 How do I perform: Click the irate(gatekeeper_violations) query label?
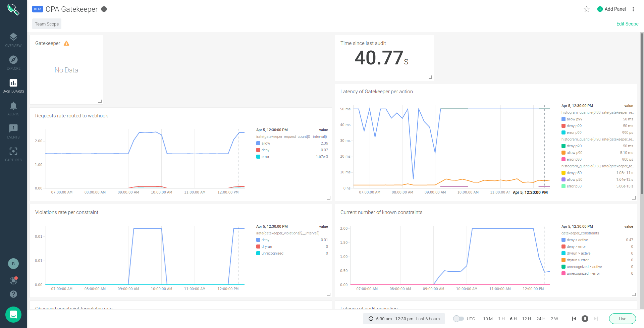(x=288, y=233)
